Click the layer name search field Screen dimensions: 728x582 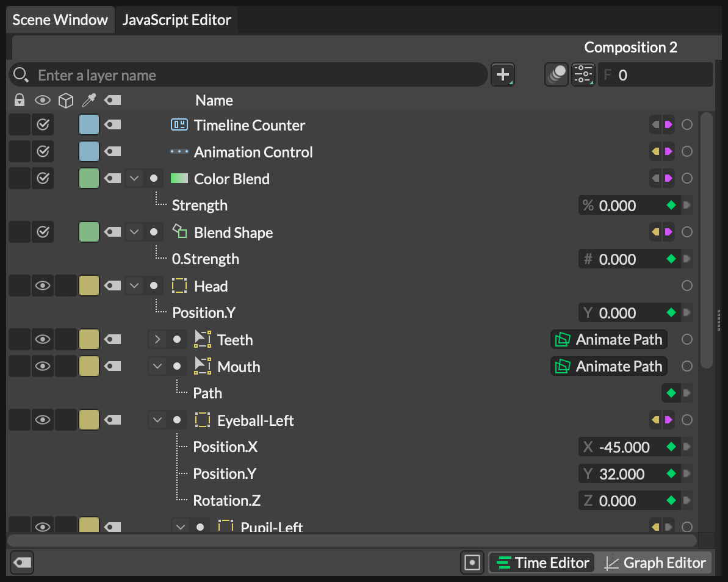[x=256, y=75]
